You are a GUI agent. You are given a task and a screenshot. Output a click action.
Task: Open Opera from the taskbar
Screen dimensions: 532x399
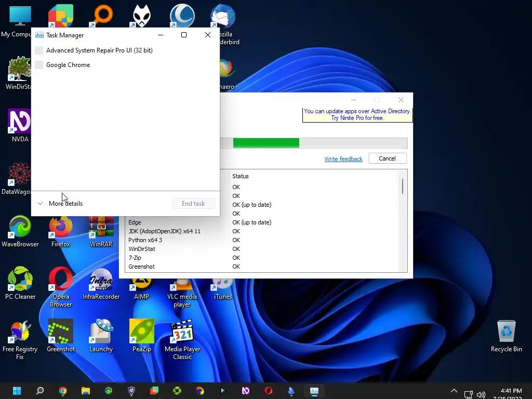269,391
